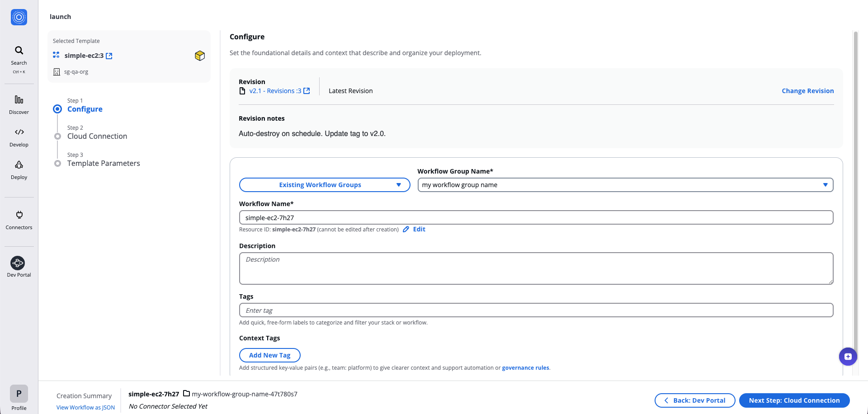Select the Step 1 Configure radio indicator
868x414 pixels.
click(57, 109)
